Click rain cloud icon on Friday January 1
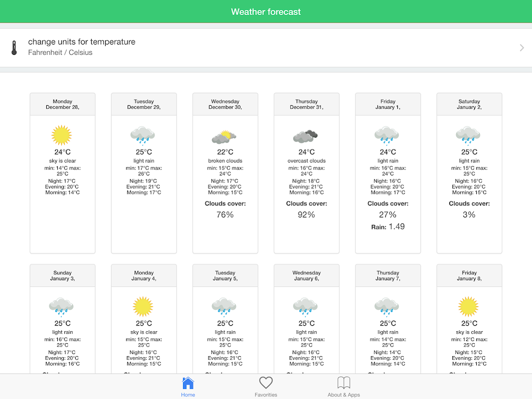The image size is (532, 399). pos(387,135)
